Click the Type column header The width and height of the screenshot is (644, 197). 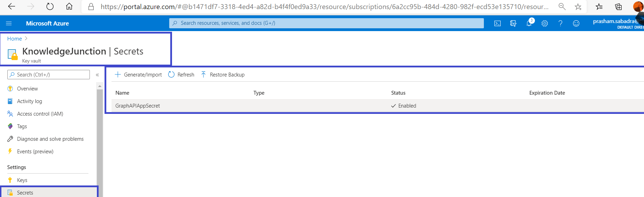[259, 93]
